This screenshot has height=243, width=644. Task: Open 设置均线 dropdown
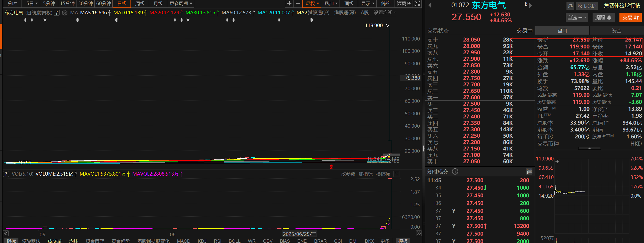[x=385, y=13]
